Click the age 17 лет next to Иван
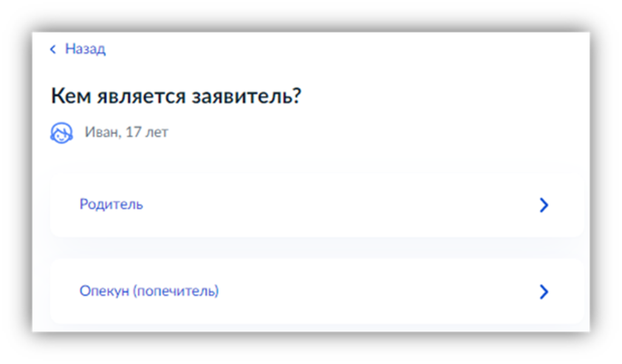Viewport: 622px width, 364px height. (147, 132)
